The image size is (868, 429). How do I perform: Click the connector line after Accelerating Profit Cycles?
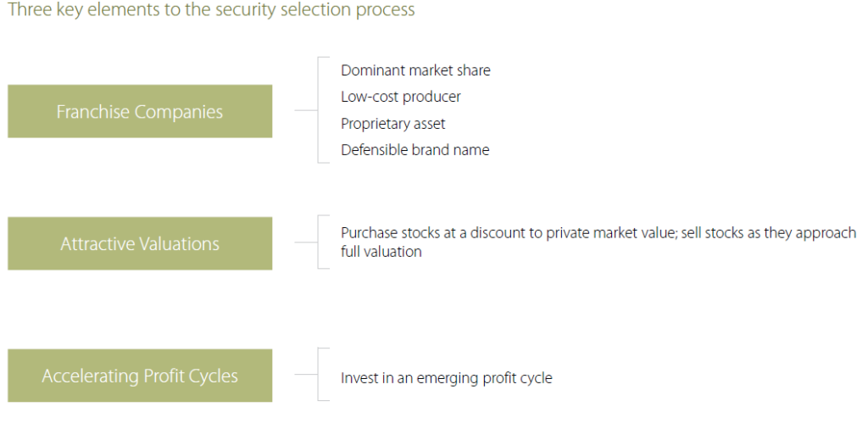point(305,374)
